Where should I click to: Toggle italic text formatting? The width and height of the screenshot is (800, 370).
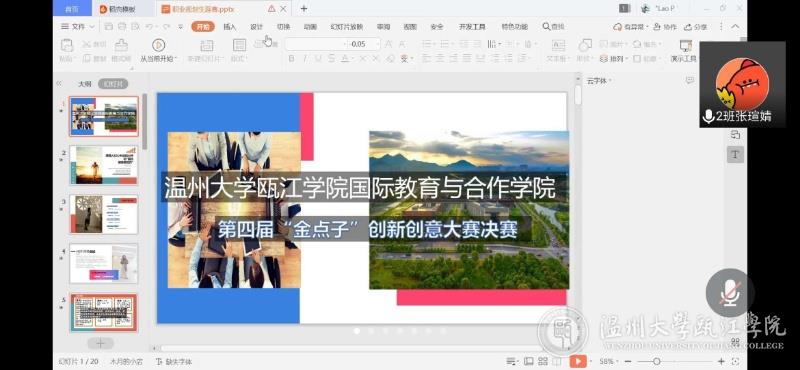coord(305,59)
